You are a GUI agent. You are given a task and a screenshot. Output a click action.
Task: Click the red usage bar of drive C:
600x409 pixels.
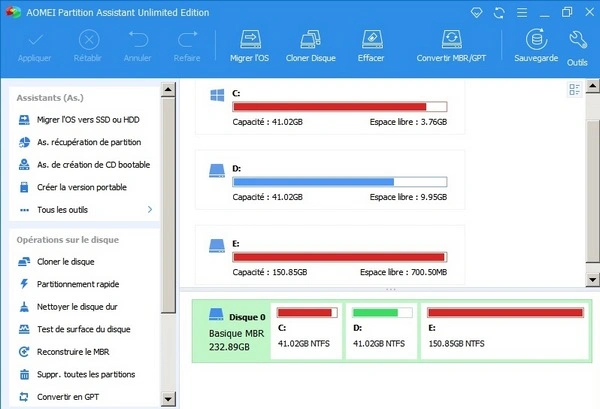coord(330,107)
